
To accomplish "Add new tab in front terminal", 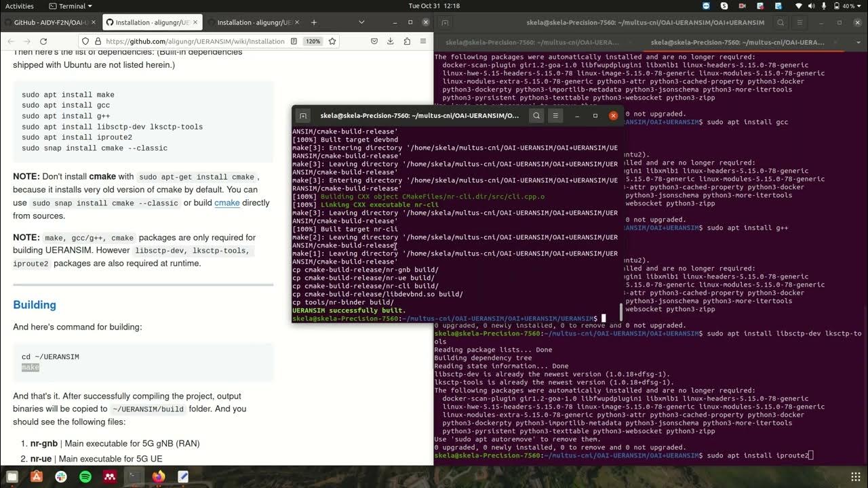I will [303, 115].
